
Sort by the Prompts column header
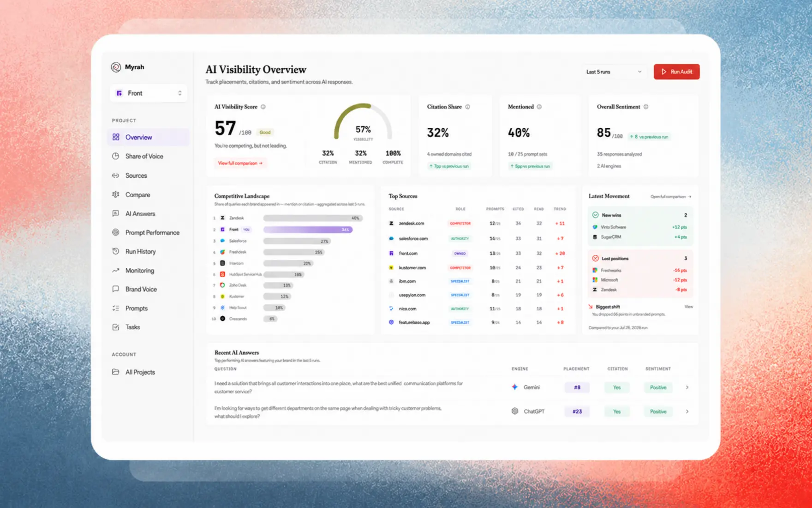(x=495, y=209)
